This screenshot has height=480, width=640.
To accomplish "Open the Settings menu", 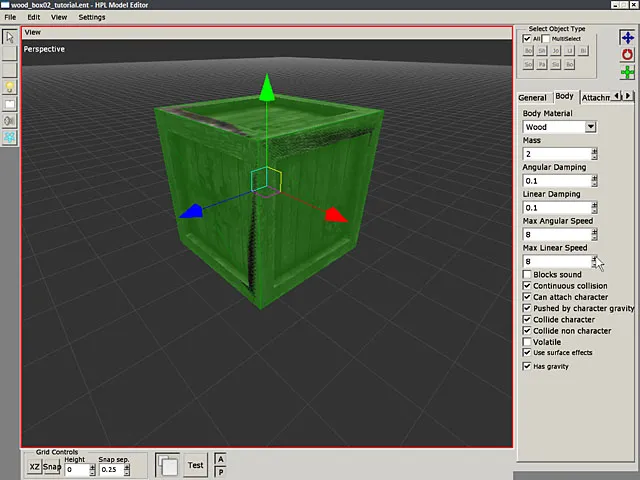I will coord(91,17).
